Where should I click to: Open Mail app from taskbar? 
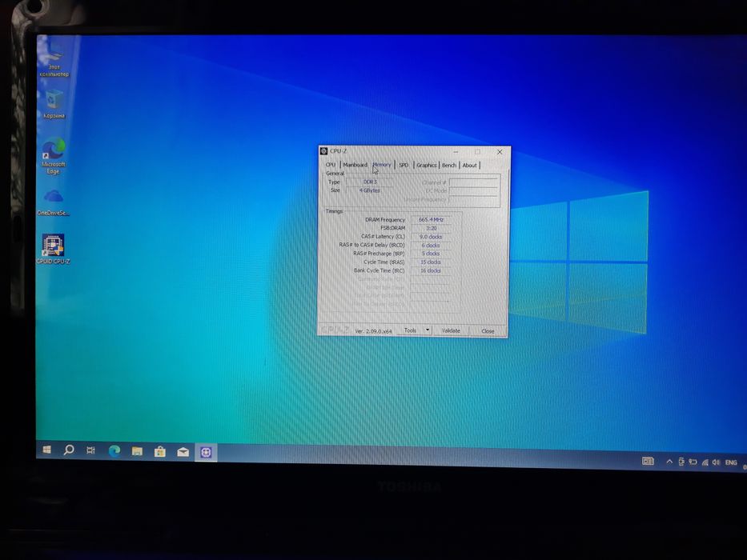click(x=183, y=452)
